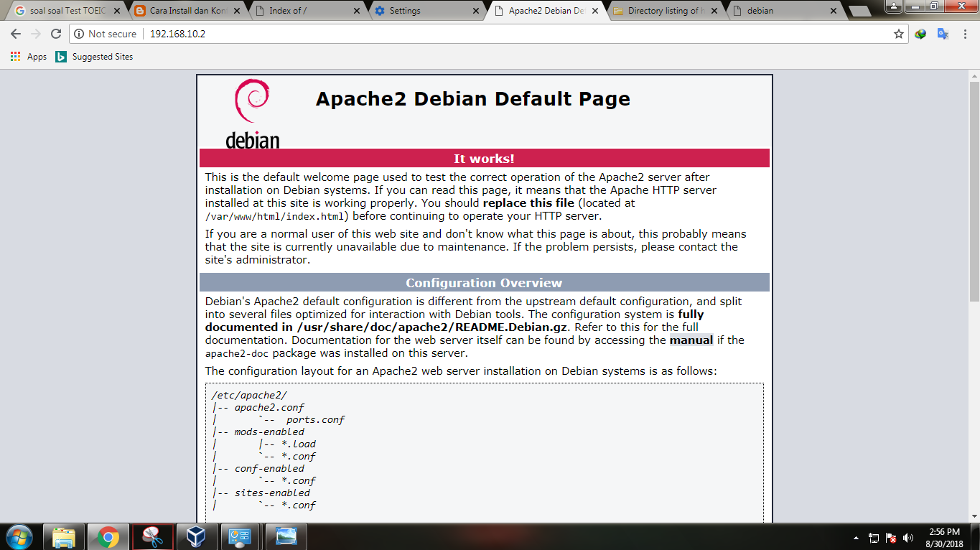Screen dimensions: 980x550
Task: Reload the current page
Action: tap(56, 34)
